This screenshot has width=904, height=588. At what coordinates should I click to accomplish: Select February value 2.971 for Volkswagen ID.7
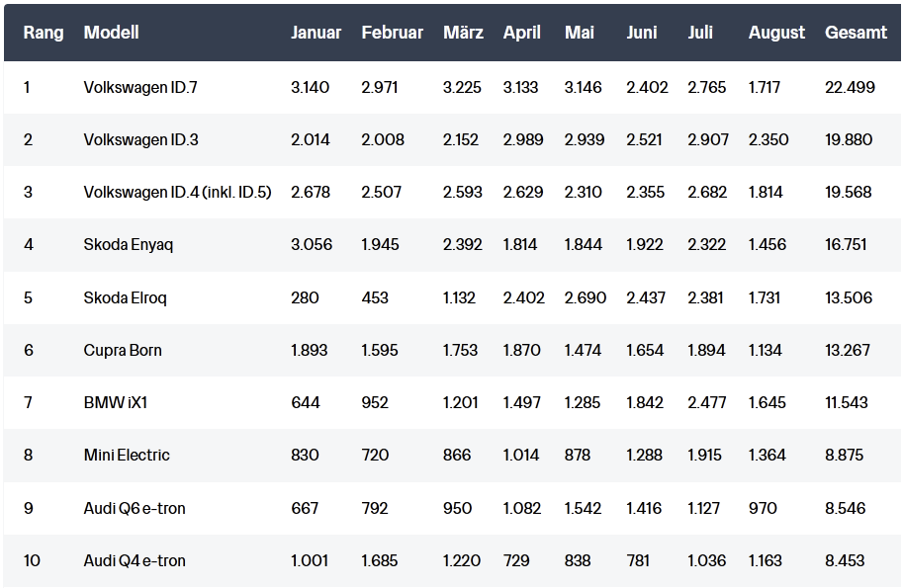[x=380, y=88]
